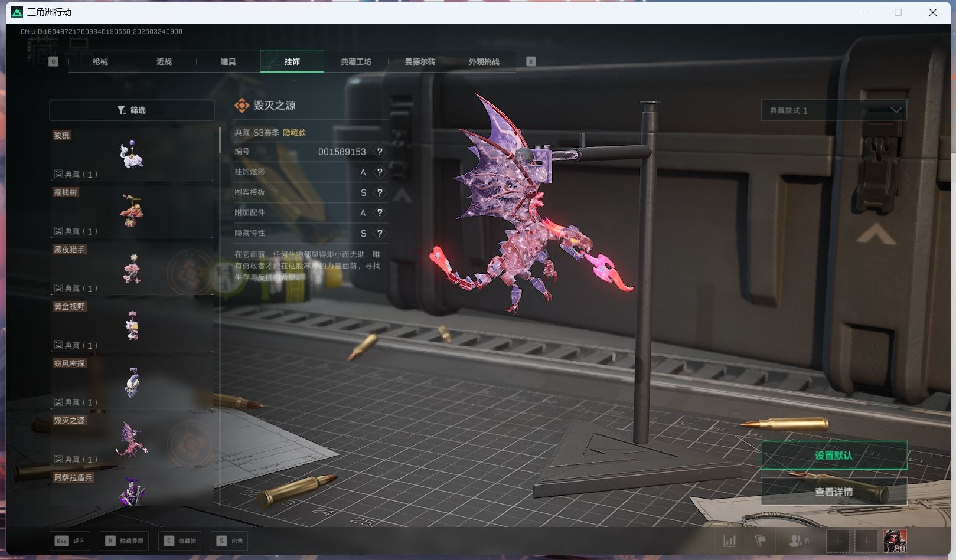Click the help icon for 隐藏特性

pyautogui.click(x=380, y=233)
